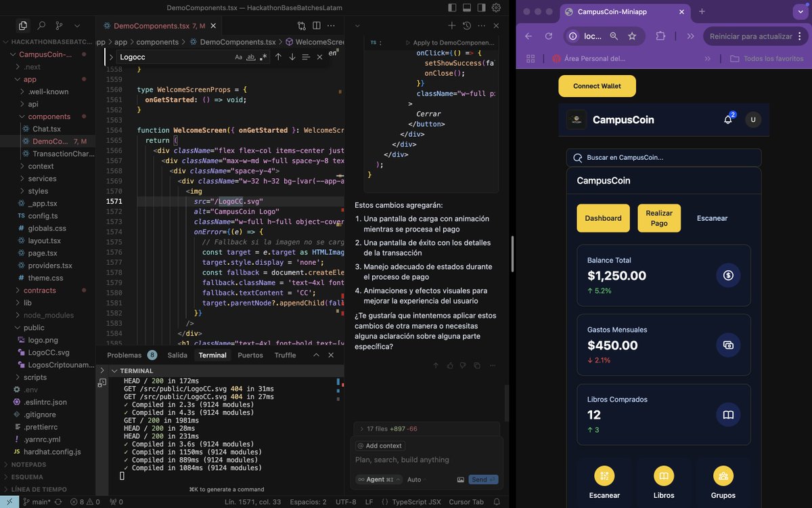Expand additional sidebar views chevron
Screen dimensions: 812x508
click(x=78, y=26)
